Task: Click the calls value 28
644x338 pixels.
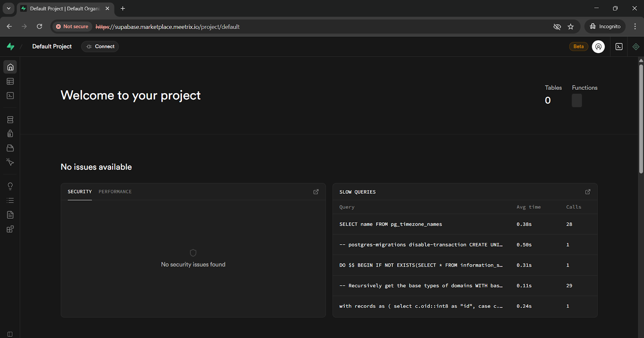Action: [569, 224]
